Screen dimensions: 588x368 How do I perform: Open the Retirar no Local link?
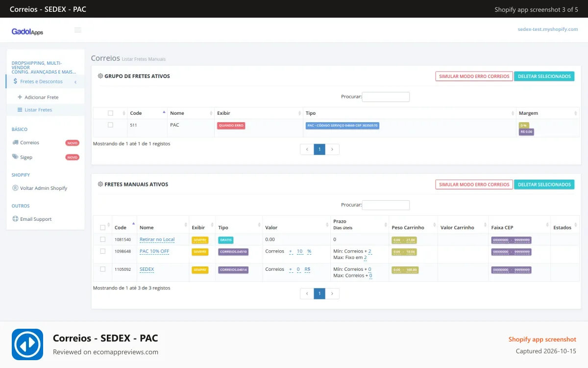(157, 239)
